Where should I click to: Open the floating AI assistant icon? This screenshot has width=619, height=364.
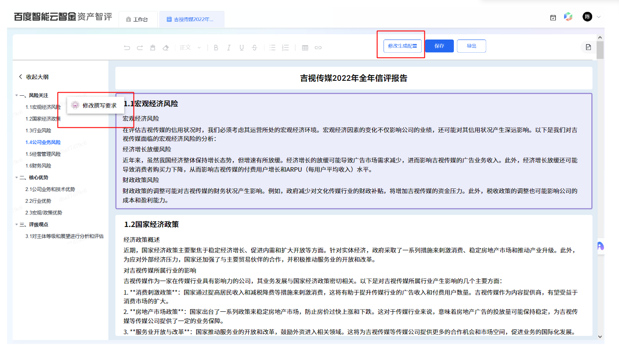click(601, 247)
